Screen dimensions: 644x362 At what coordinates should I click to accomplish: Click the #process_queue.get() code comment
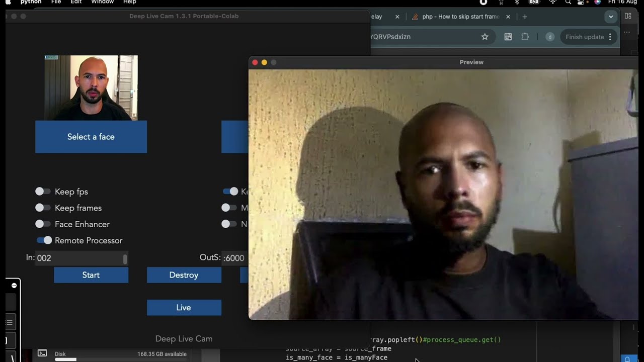462,340
